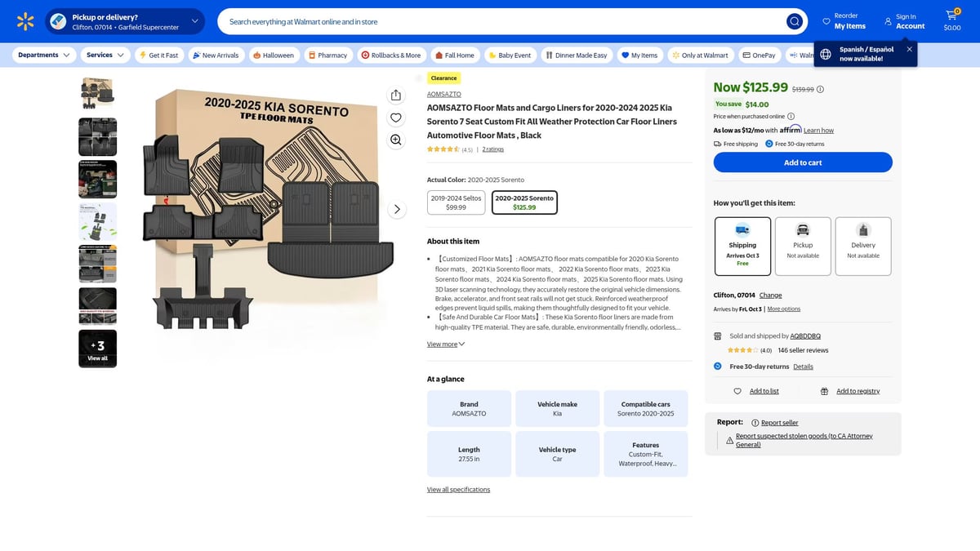This screenshot has width=980, height=551.
Task: Open Rollbacks & More nav item
Action: tap(391, 55)
